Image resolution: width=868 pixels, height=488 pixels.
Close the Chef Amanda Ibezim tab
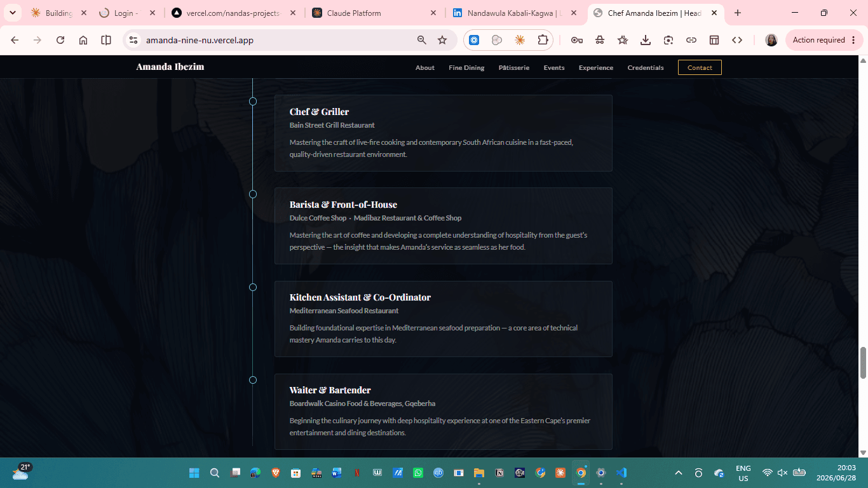pyautogui.click(x=714, y=13)
